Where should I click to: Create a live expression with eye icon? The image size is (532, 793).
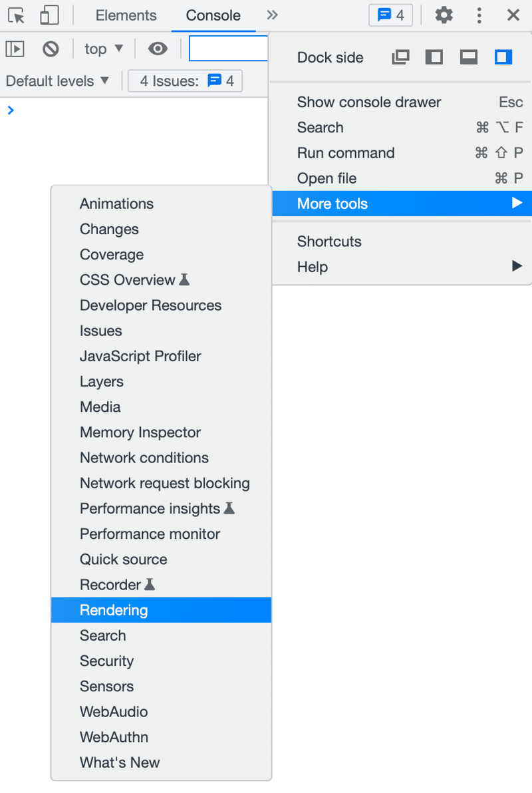click(158, 49)
